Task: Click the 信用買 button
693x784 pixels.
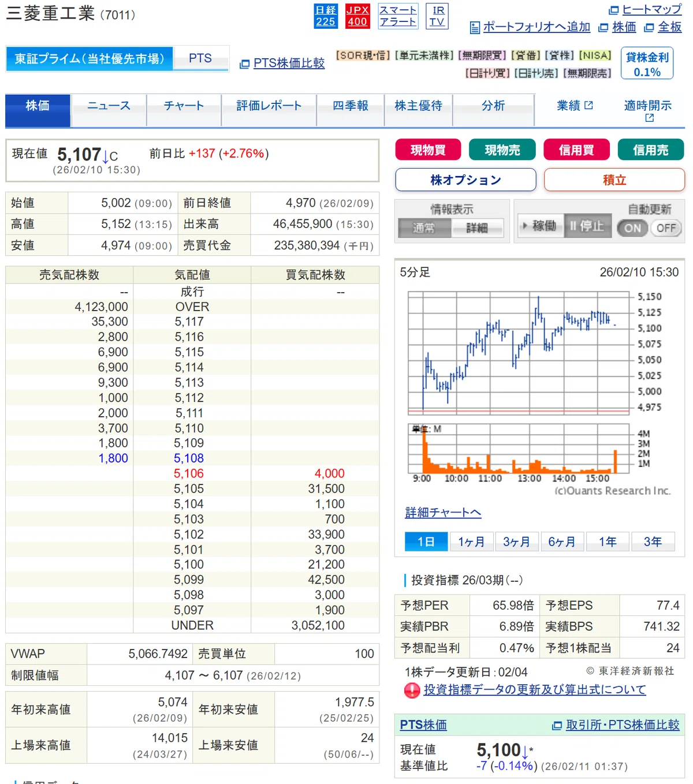Action: pos(576,150)
